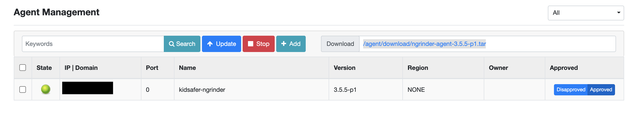Image resolution: width=644 pixels, height=128 pixels.
Task: Click the green state indicator ball
Action: pos(46,89)
